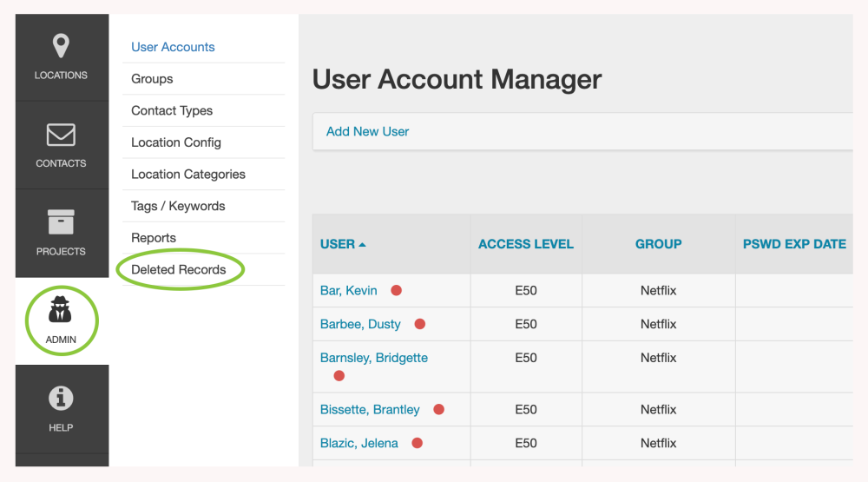Sort by the USER column arrow
Viewport: 868px width, 482px height.
[x=362, y=245]
